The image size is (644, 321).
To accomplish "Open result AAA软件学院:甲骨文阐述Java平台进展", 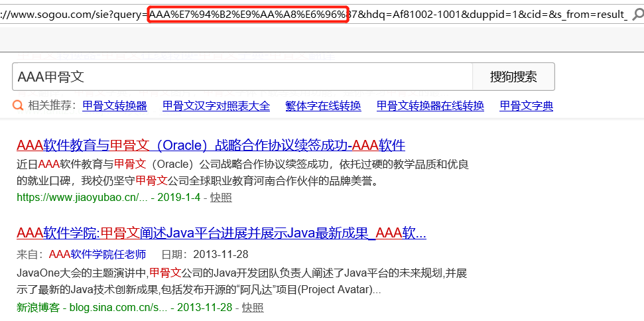I will pyautogui.click(x=222, y=233).
